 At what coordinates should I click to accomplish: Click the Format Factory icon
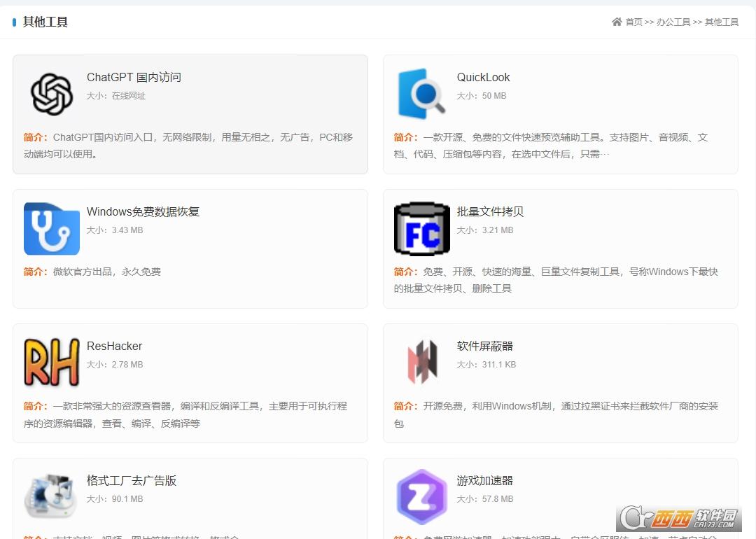[x=50, y=496]
